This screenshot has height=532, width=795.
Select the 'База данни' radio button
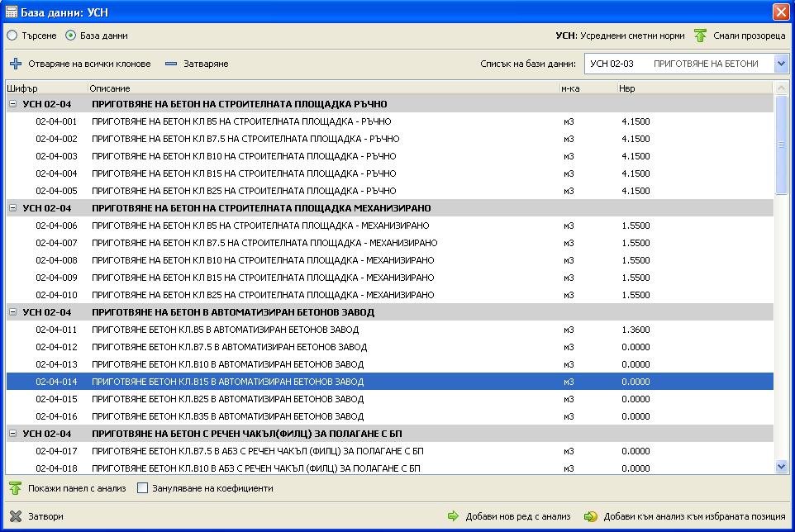pyautogui.click(x=70, y=36)
